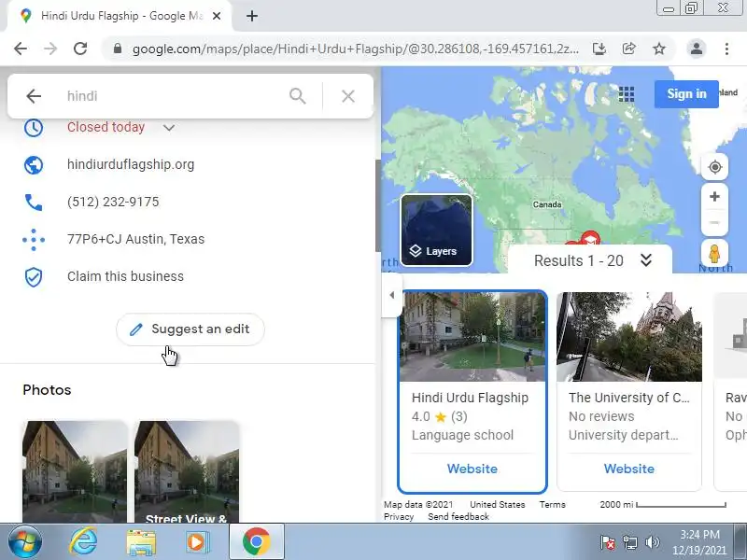
Task: Click Hindi Urdu Flagship card title
Action: coord(470,398)
